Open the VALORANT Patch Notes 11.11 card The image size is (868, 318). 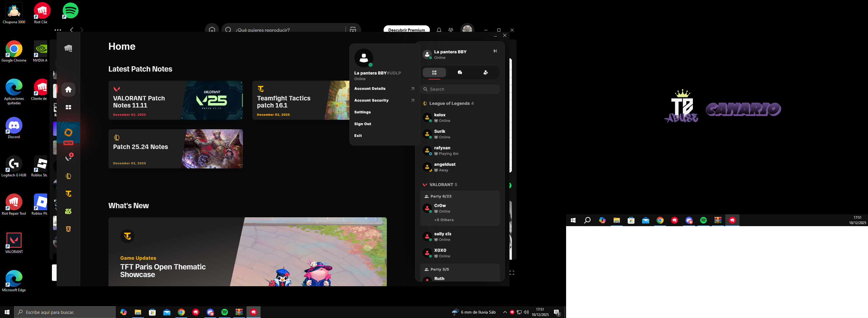point(175,100)
